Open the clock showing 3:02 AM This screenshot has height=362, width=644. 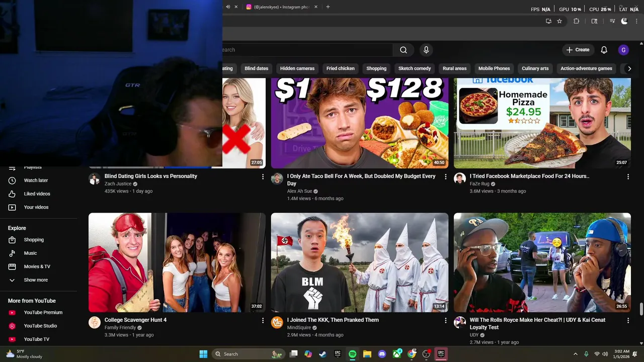pos(622,354)
